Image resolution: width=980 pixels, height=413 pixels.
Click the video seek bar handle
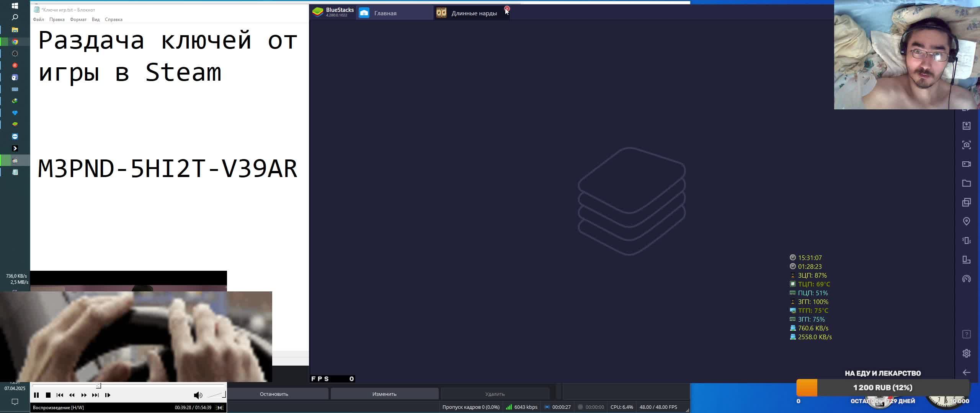pyautogui.click(x=98, y=385)
